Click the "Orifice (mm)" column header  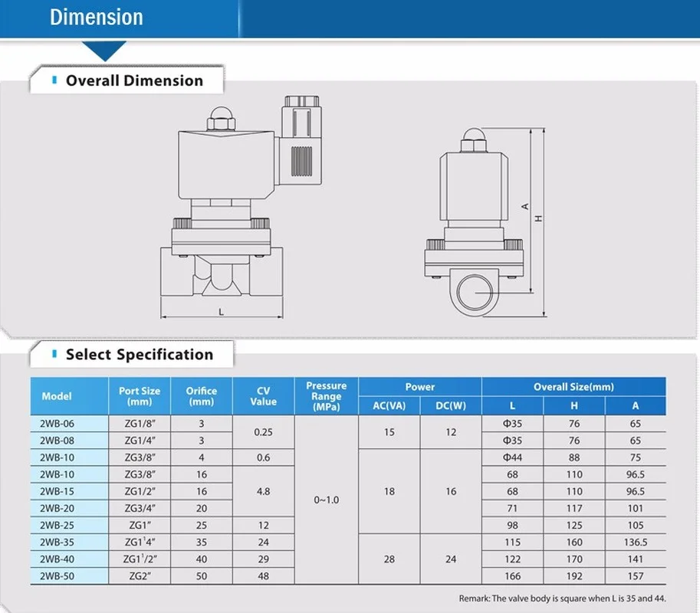pos(202,396)
